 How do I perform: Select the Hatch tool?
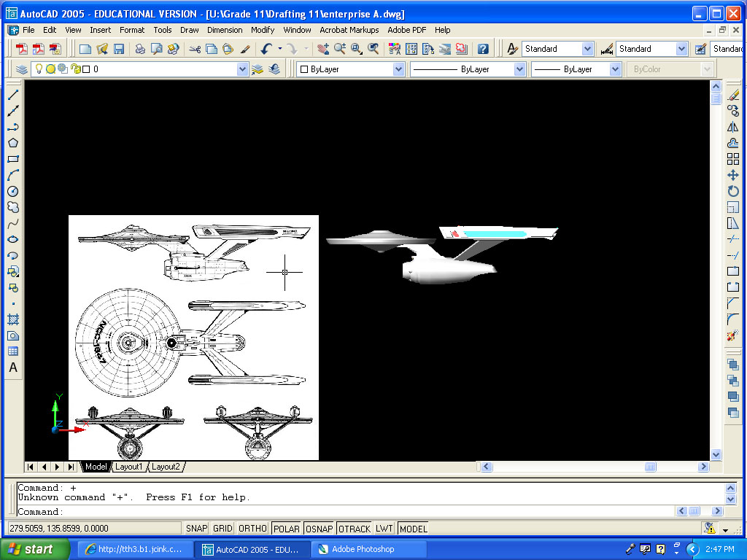pos(13,319)
